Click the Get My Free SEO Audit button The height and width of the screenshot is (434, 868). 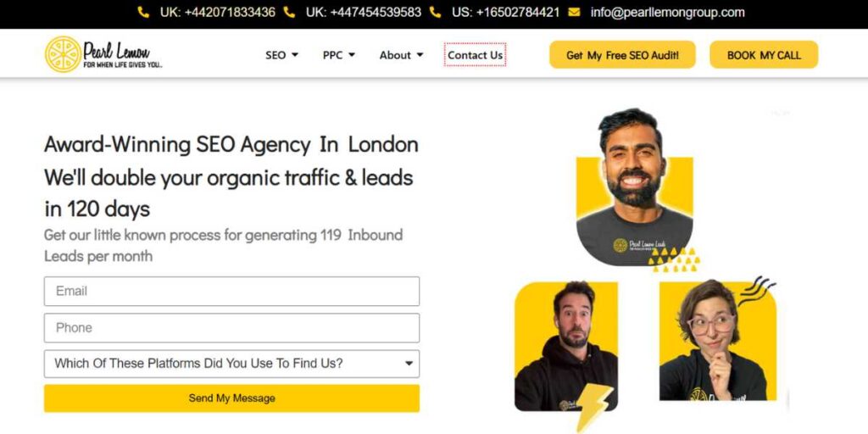(x=622, y=55)
